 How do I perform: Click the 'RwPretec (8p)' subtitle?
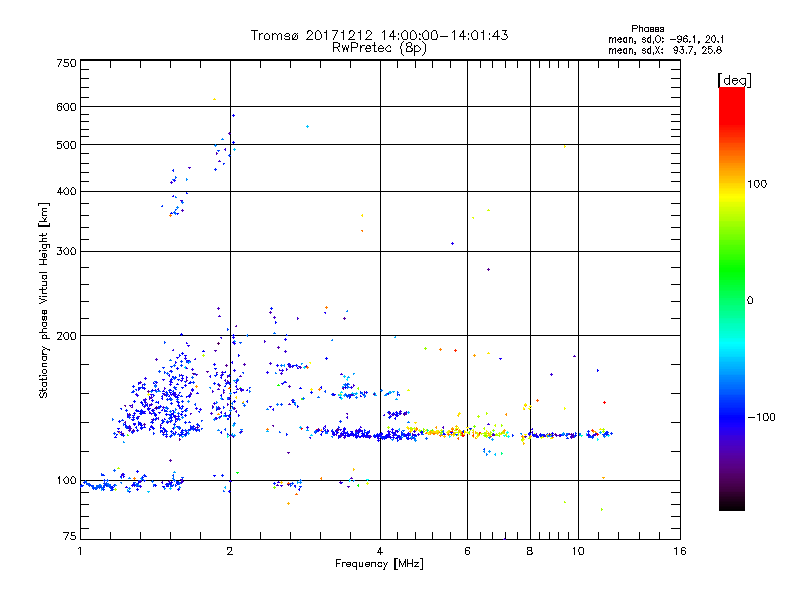[379, 48]
